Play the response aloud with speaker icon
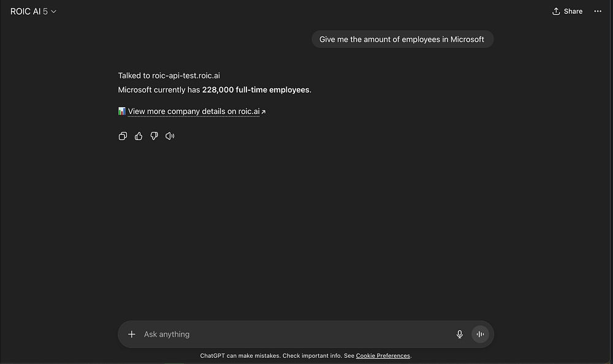 coord(170,136)
